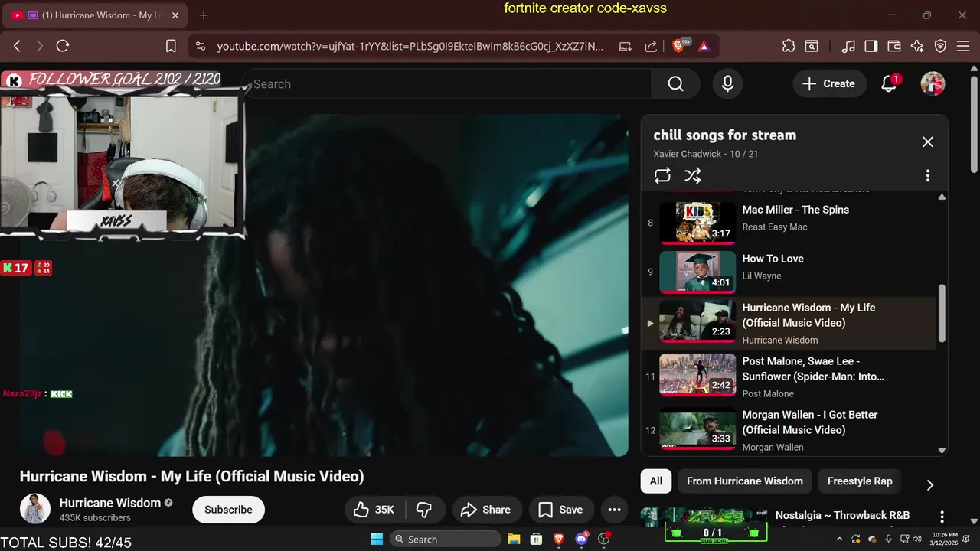Image resolution: width=980 pixels, height=551 pixels.
Task: Open the Windows Start button
Action: [377, 540]
